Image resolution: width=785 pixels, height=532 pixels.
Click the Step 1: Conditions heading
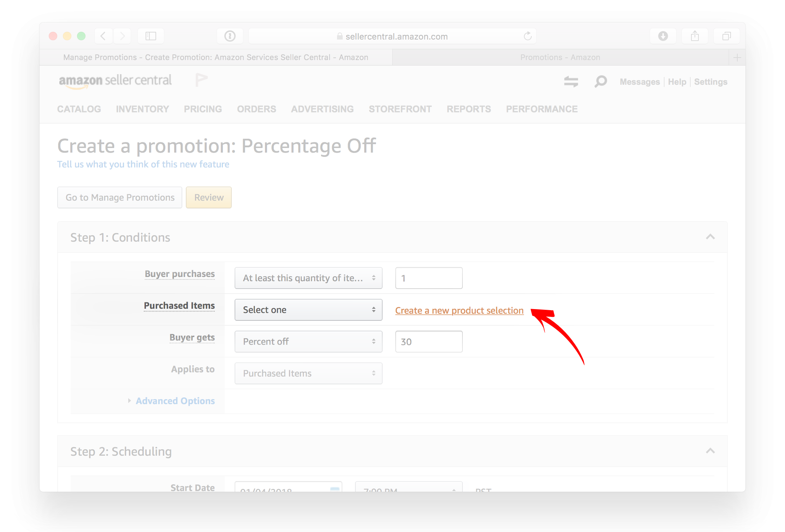click(120, 237)
